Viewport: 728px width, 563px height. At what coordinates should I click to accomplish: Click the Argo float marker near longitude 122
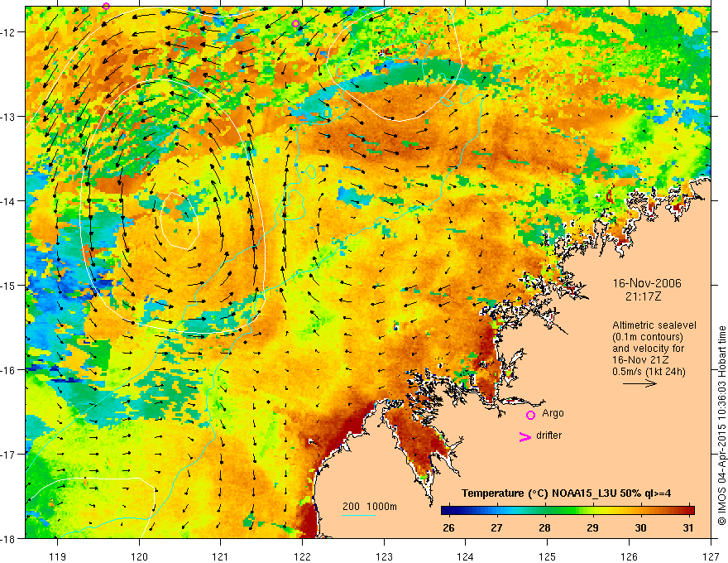tap(296, 24)
